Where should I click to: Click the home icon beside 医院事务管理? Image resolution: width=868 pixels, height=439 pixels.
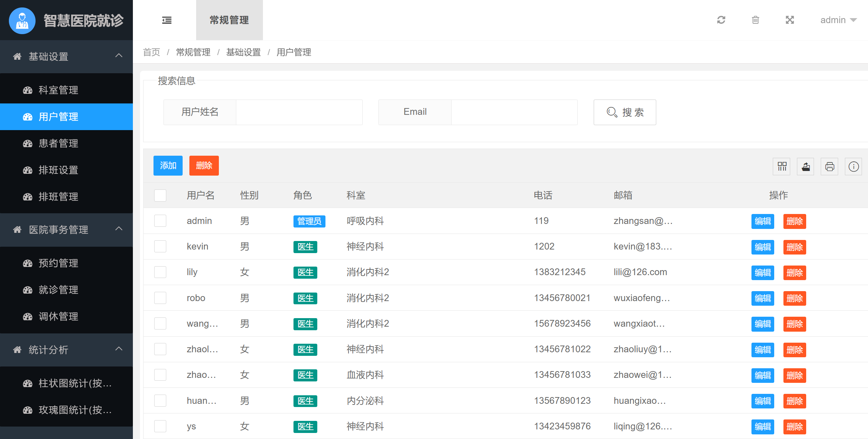[17, 230]
